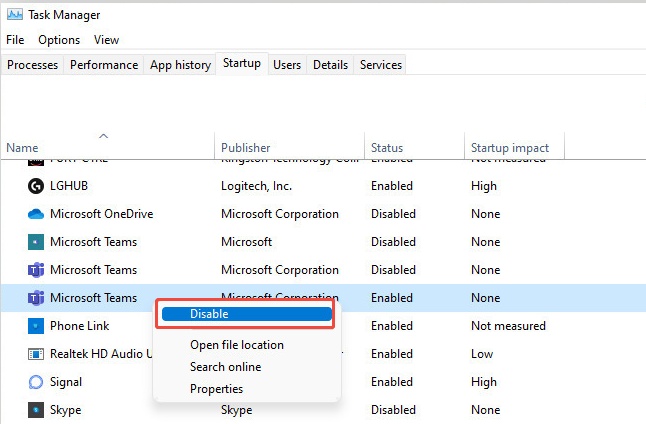This screenshot has height=424, width=646.
Task: Open the Options menu
Action: [59, 40]
